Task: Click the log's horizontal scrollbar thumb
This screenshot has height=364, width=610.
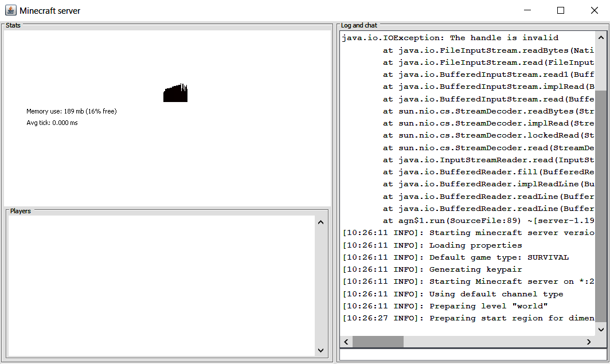Action: pyautogui.click(x=378, y=342)
